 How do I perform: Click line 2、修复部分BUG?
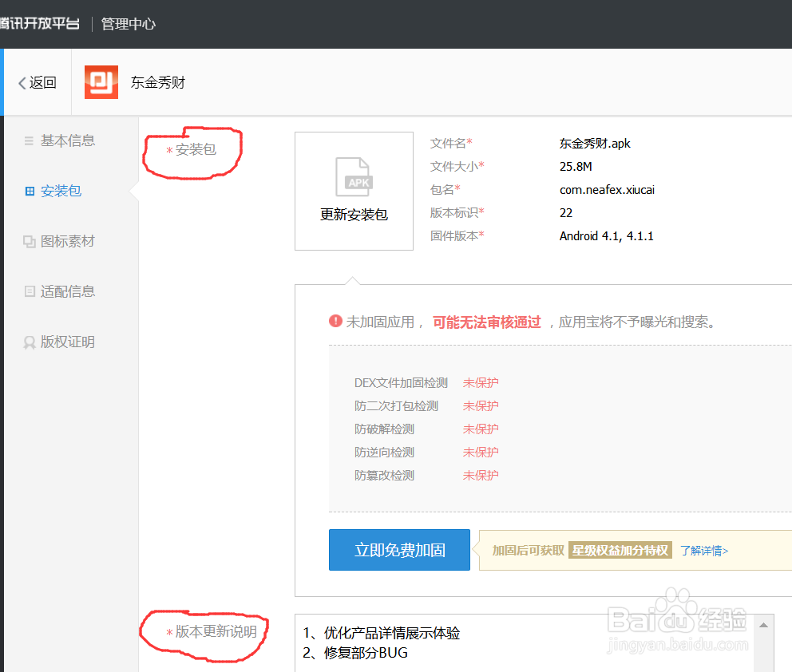tap(355, 653)
